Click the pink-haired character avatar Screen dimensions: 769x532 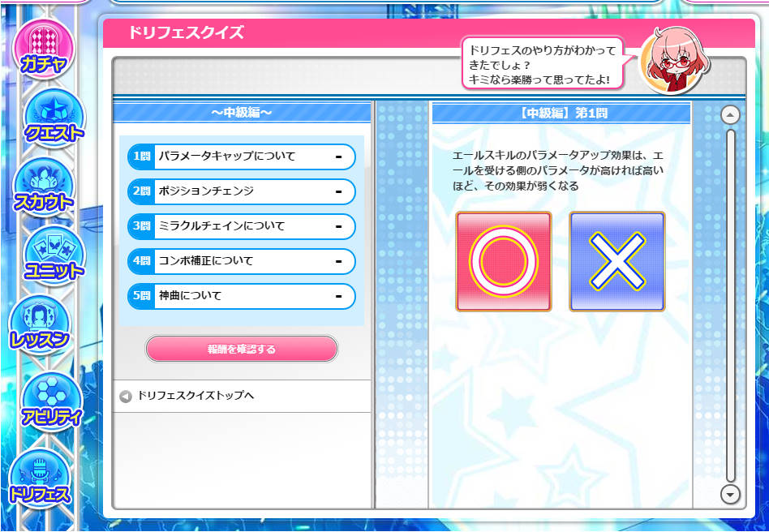pos(676,60)
